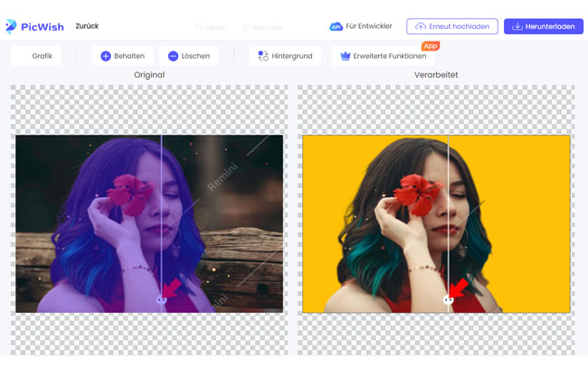Click the Verarbeitet preview with yellow background
Viewport: 588px width, 389px height.
[437, 223]
